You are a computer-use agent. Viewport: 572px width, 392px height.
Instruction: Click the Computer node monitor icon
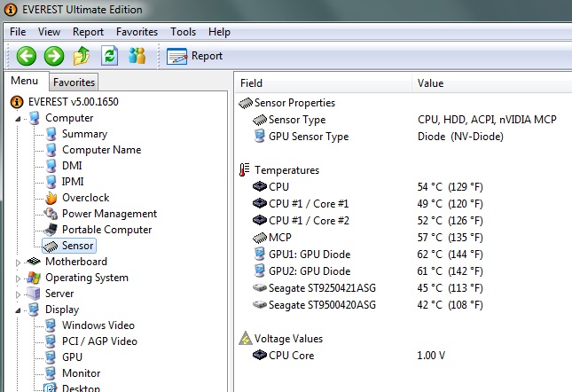(35, 118)
